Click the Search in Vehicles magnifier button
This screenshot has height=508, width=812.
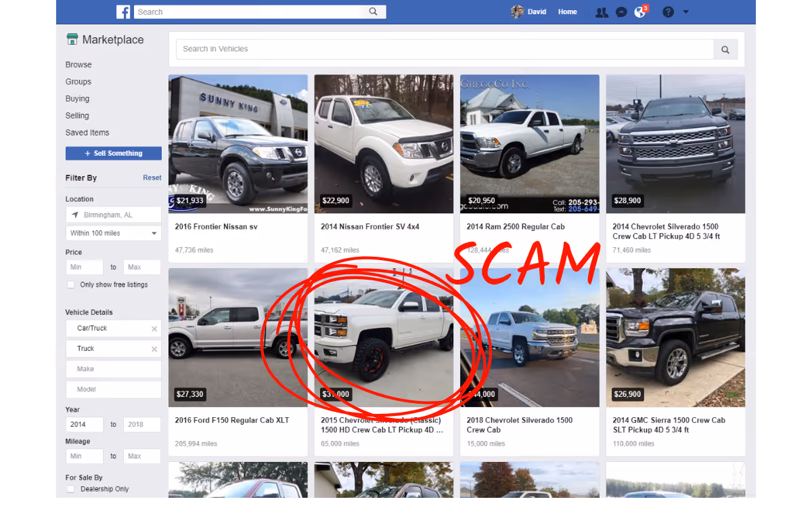725,49
